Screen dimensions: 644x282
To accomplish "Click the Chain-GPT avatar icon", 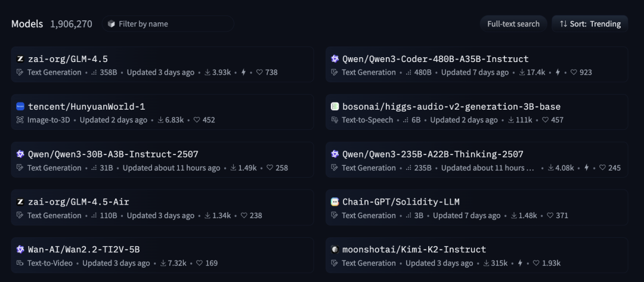I will 335,202.
